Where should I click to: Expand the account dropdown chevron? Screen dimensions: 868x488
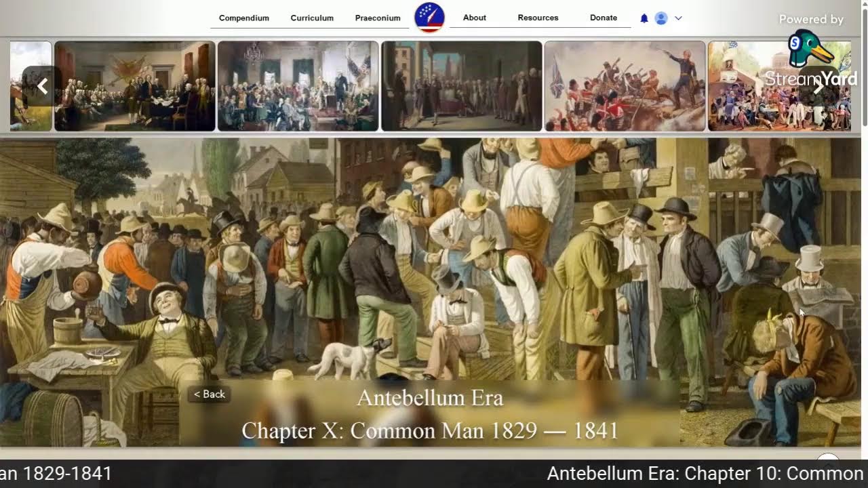678,18
